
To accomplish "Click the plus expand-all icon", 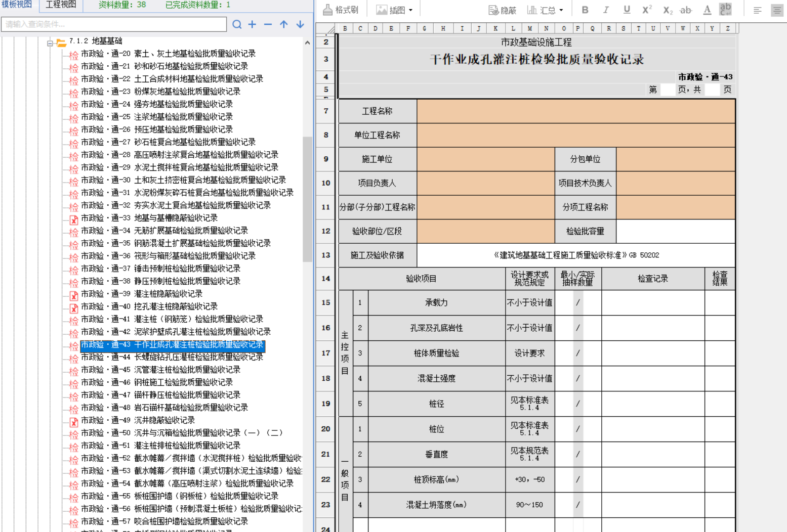I will point(252,24).
